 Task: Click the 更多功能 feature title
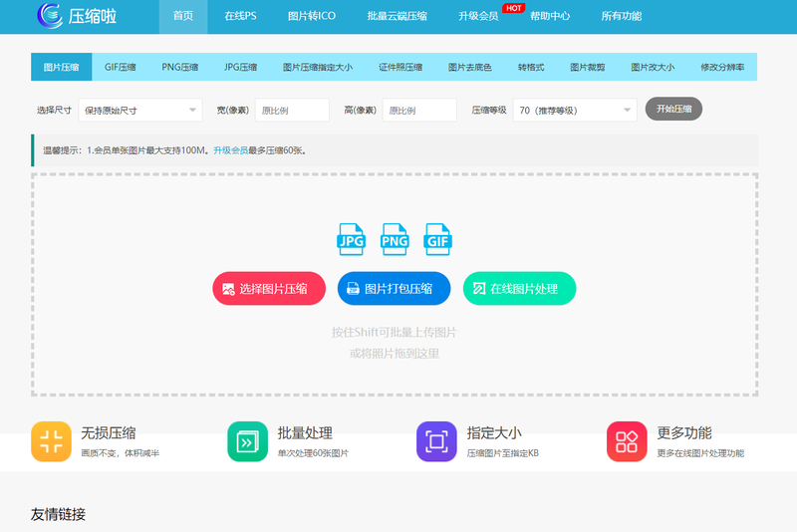tap(684, 433)
